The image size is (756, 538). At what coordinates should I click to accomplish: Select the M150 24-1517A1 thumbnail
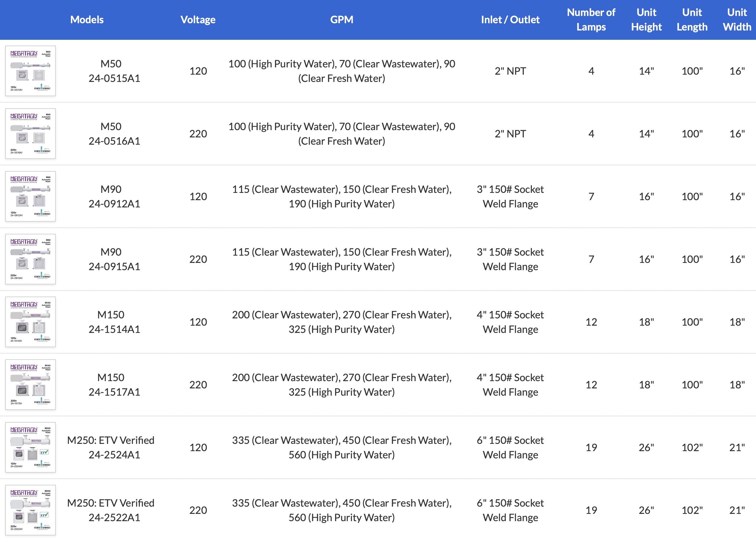coord(30,385)
